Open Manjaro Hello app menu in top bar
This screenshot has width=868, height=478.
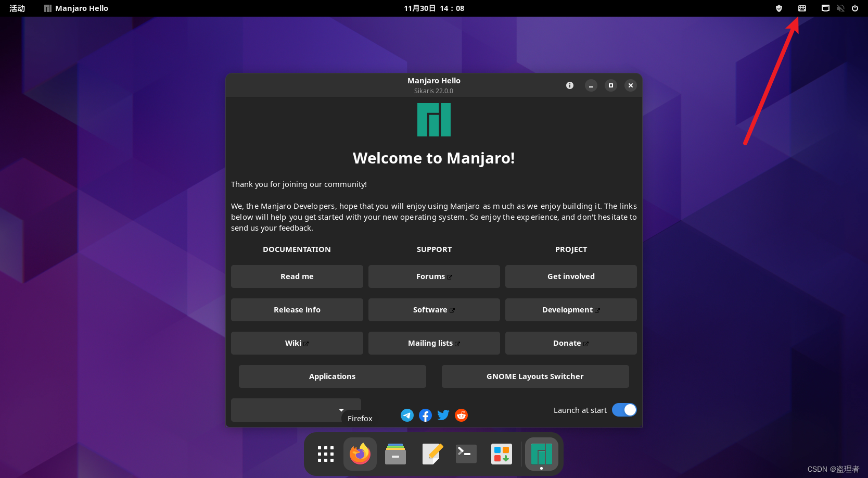click(x=76, y=8)
